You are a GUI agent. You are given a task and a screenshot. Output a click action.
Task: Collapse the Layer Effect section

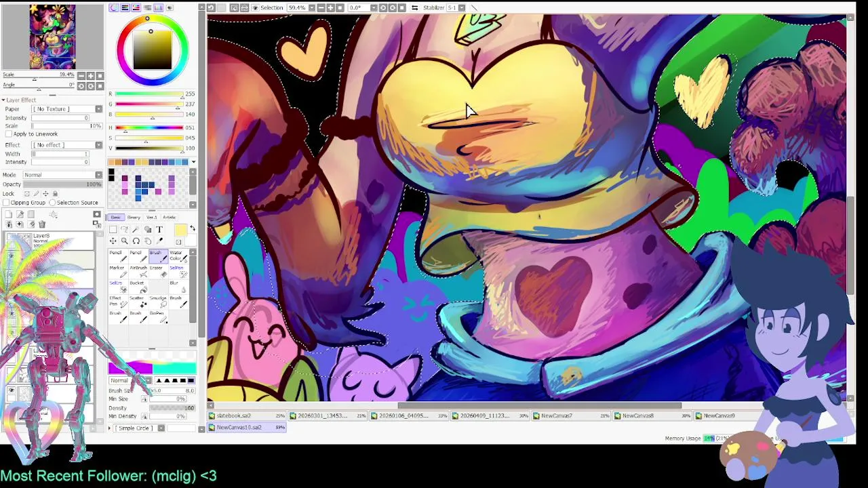(x=3, y=100)
